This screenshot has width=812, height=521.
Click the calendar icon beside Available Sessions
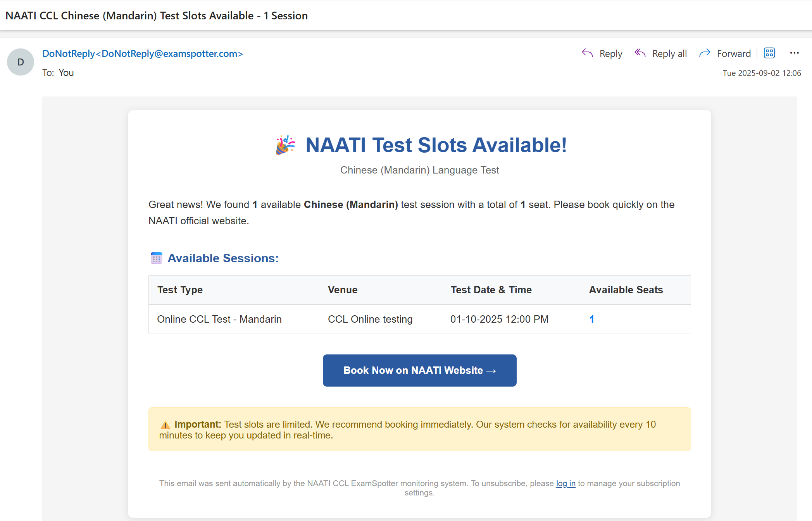(x=156, y=258)
